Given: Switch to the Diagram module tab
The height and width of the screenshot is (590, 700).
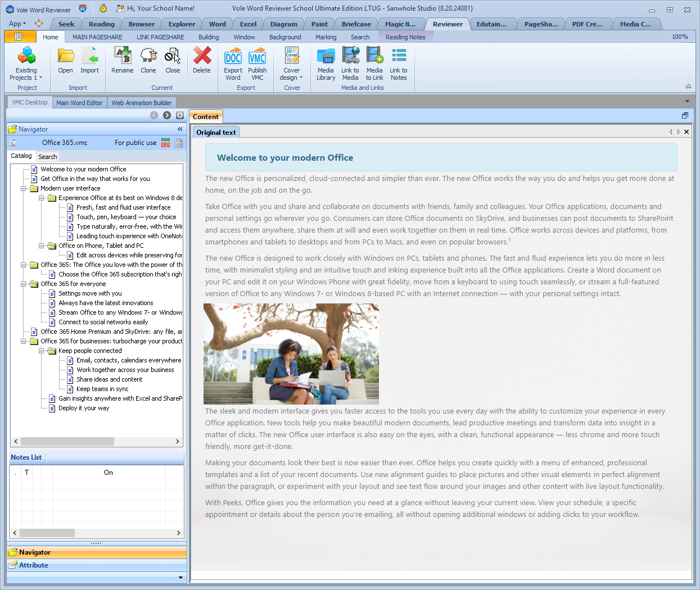Looking at the screenshot, I should 284,24.
